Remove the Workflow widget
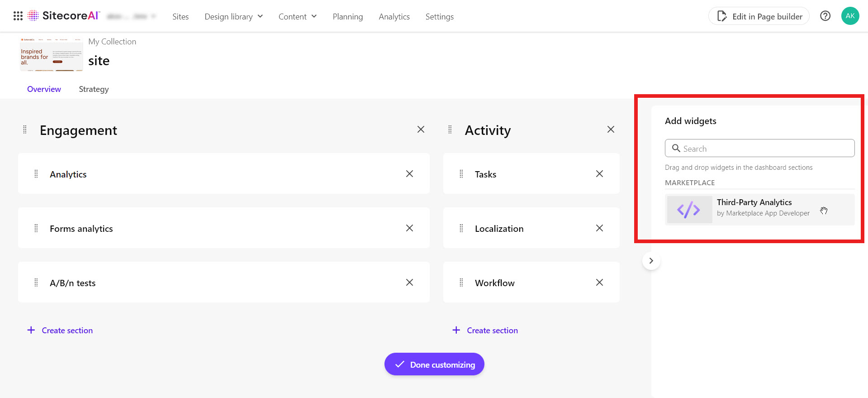Image resolution: width=868 pixels, height=398 pixels. pyautogui.click(x=599, y=283)
